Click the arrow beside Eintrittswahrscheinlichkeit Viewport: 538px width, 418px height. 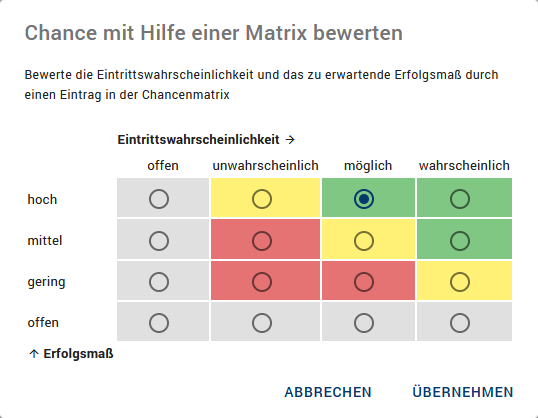[x=290, y=140]
